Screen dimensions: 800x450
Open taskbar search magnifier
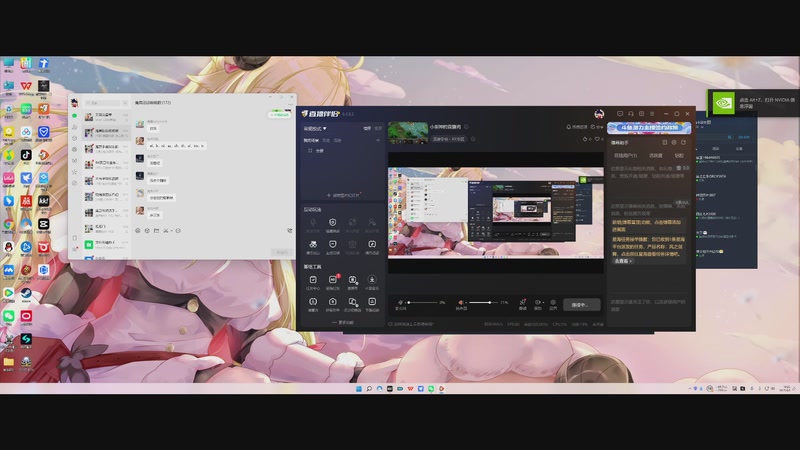pos(369,389)
